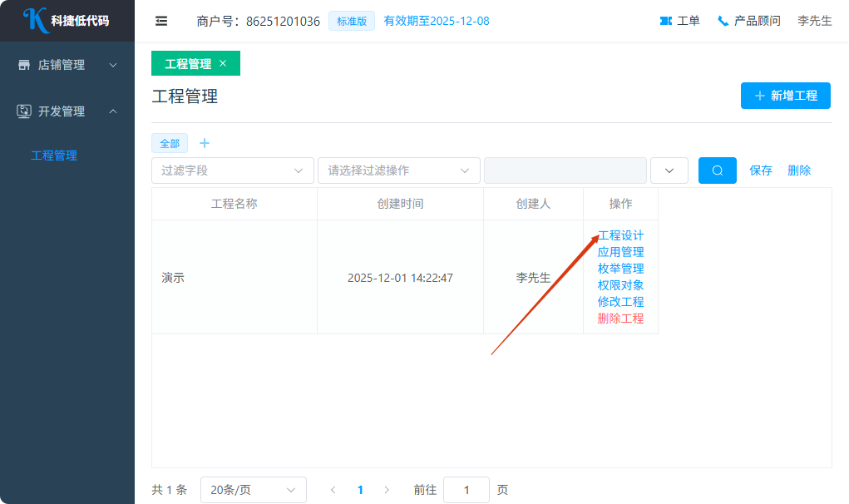Close the 工程管理 tab with X
This screenshot has height=504, width=849.
click(223, 63)
